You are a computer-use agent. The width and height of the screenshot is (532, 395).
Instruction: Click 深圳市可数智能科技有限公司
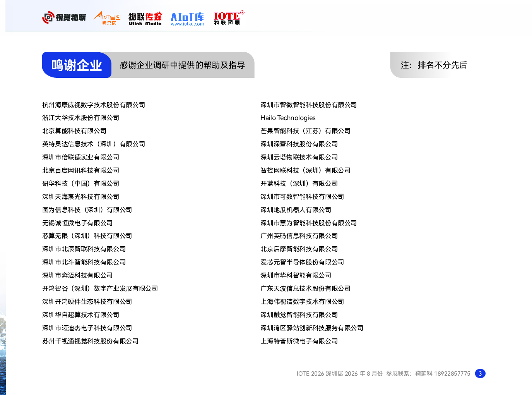point(302,197)
